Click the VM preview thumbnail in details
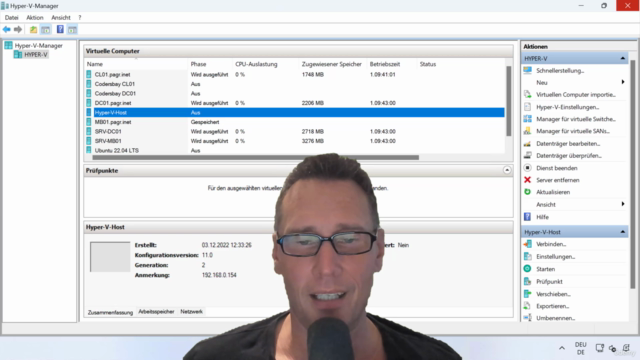 click(110, 257)
